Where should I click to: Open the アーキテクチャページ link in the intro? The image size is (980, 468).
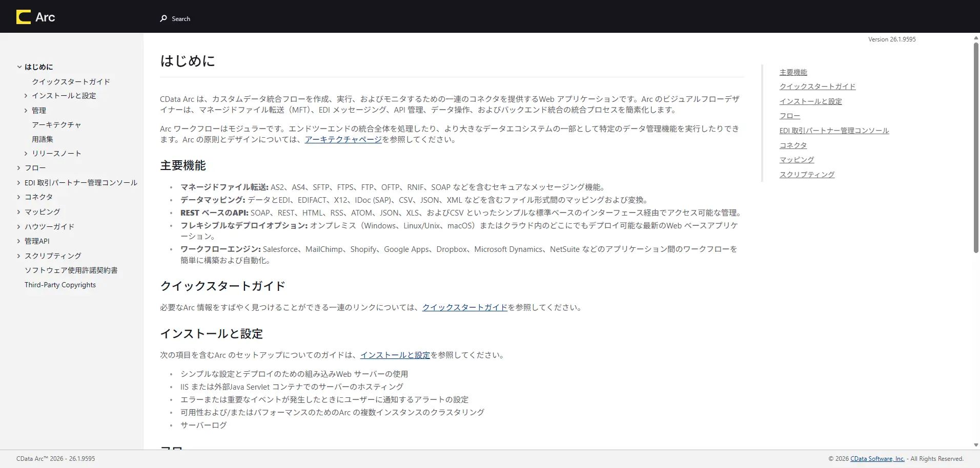pyautogui.click(x=343, y=139)
